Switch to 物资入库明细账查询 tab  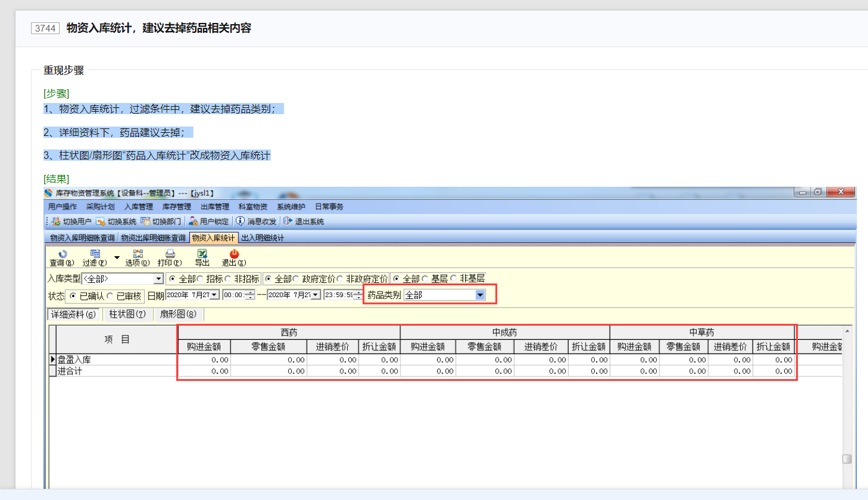tap(82, 238)
